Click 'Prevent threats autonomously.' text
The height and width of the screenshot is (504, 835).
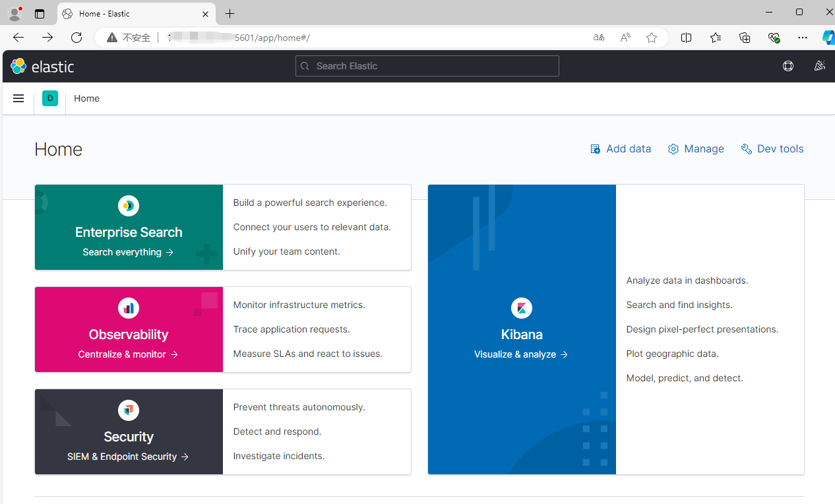pos(299,407)
